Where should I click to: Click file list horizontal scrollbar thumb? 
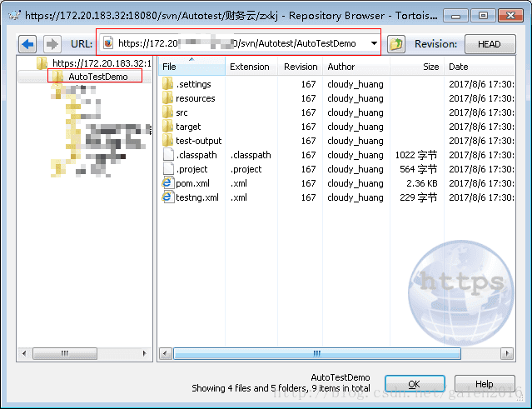317,353
